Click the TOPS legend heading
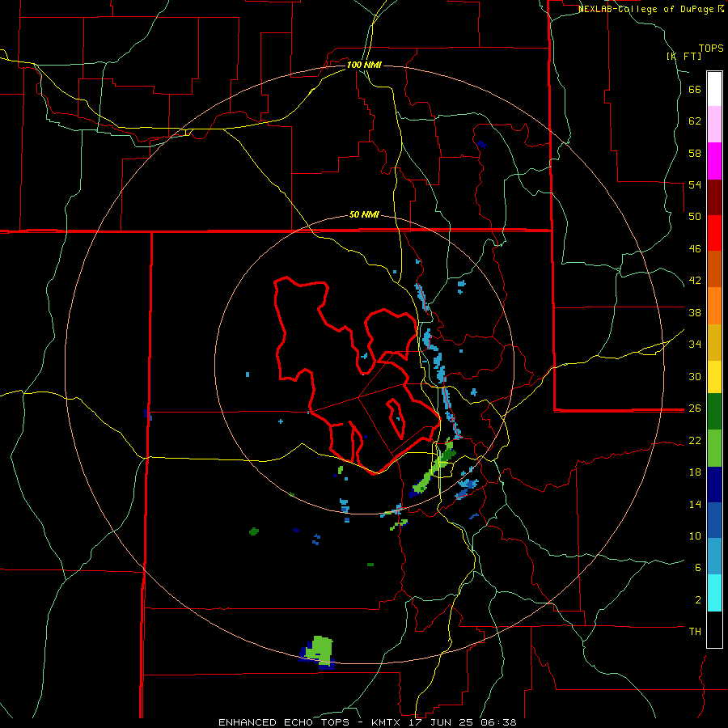 (x=711, y=48)
